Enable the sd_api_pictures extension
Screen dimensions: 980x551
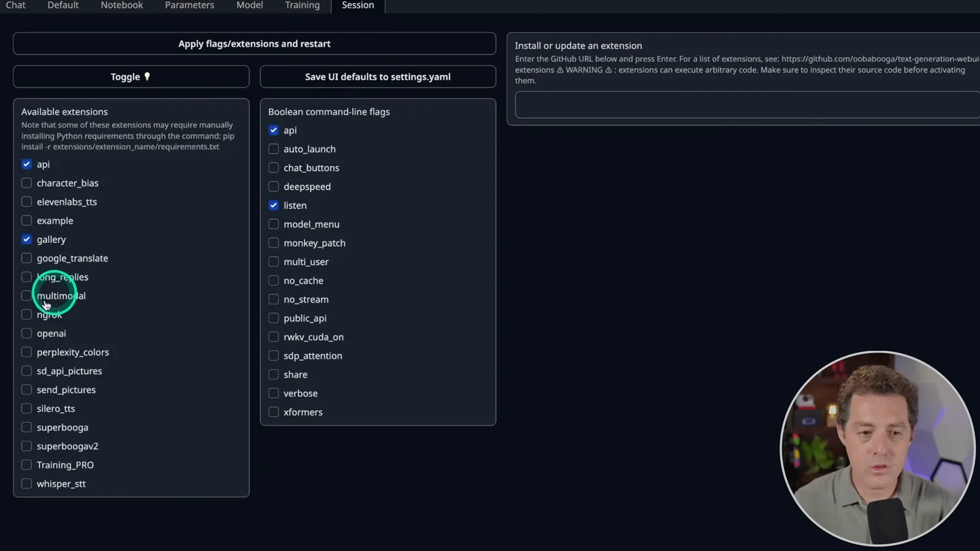coord(26,371)
